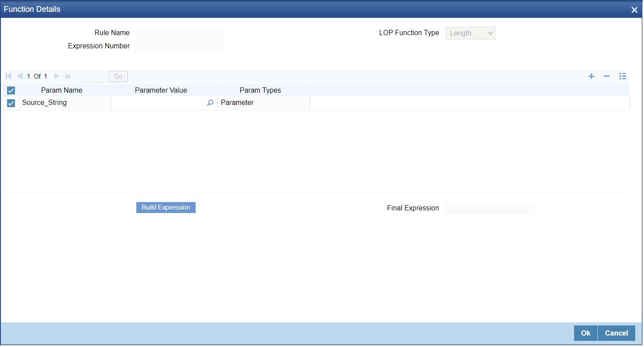The width and height of the screenshot is (644, 347).
Task: Click the Build Expression button
Action: (x=166, y=207)
